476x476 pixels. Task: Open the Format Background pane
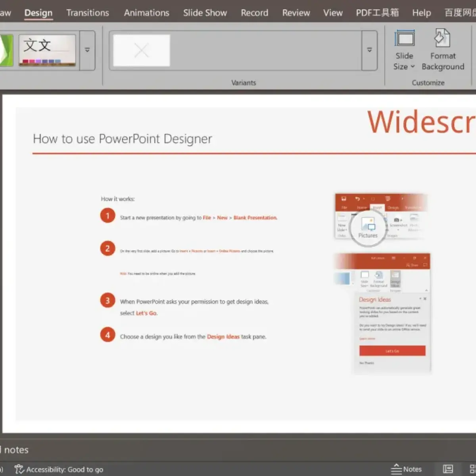[x=443, y=50]
